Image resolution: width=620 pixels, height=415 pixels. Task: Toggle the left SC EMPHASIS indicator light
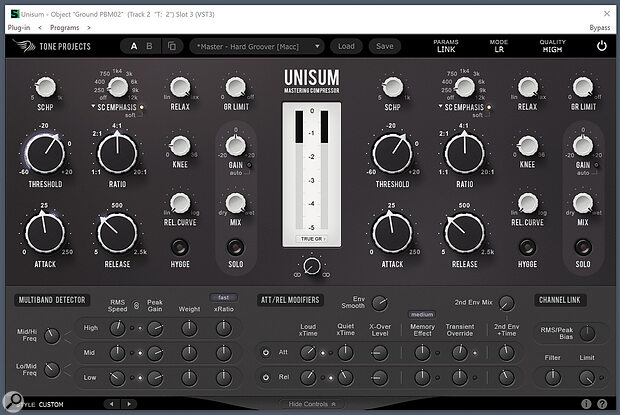pyautogui.click(x=142, y=107)
